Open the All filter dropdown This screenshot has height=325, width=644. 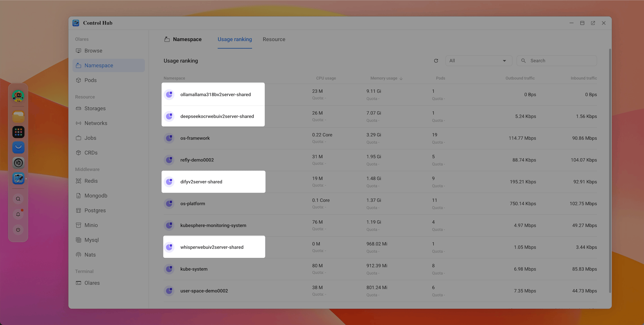479,61
